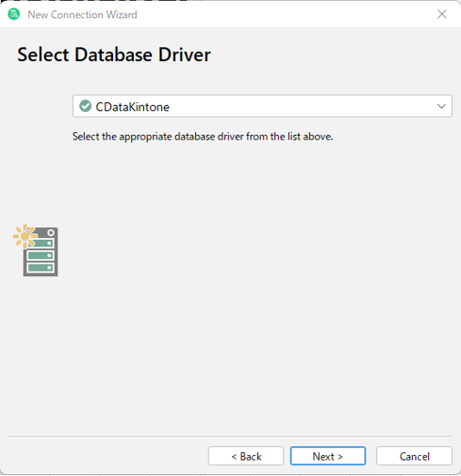Click the database server wizard graphic

pos(36,250)
